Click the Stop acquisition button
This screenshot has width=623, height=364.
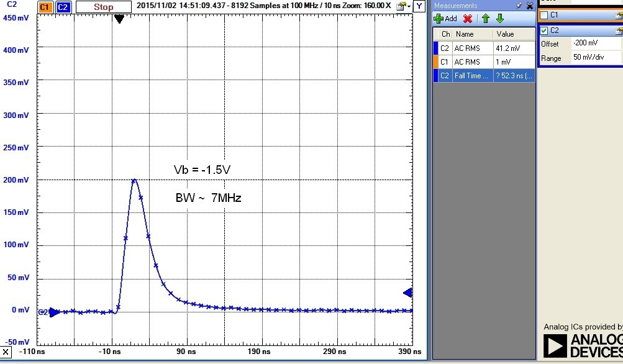point(103,6)
